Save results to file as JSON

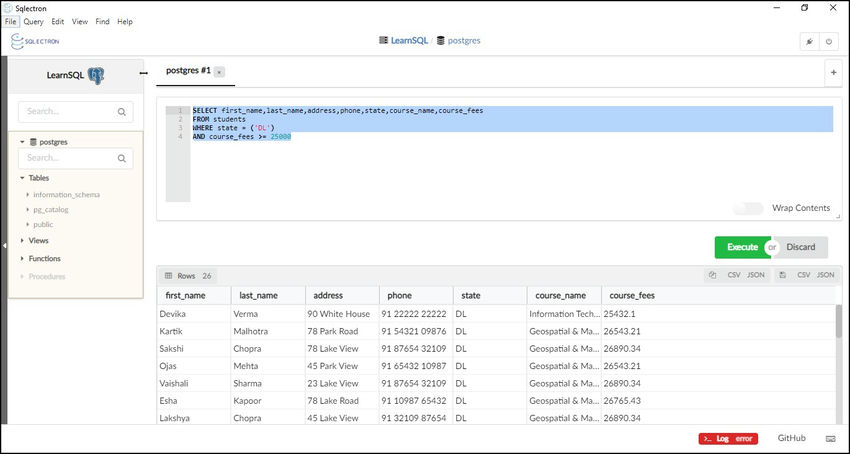coord(826,276)
